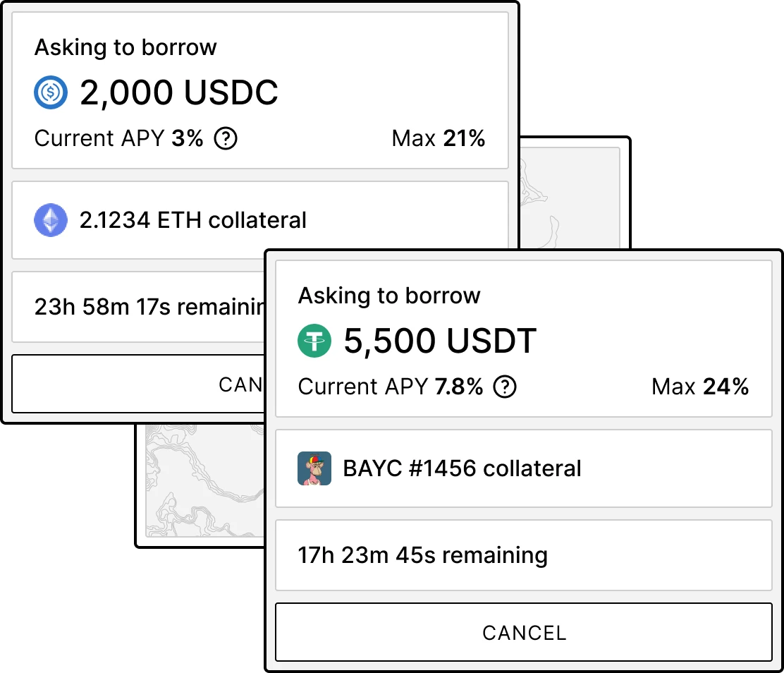The height and width of the screenshot is (673, 784).
Task: Click the Max 24% label
Action: [x=700, y=387]
